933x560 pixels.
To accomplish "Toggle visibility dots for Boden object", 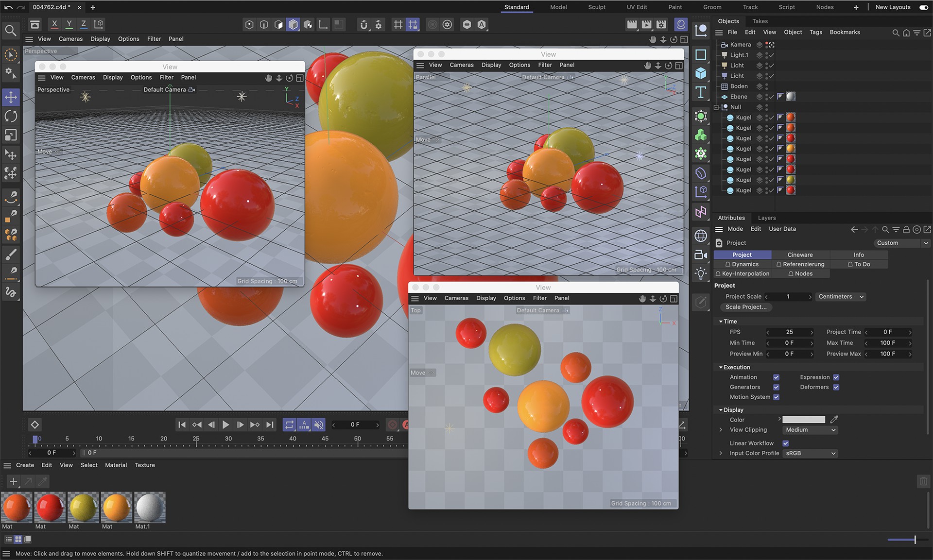I will click(x=767, y=86).
